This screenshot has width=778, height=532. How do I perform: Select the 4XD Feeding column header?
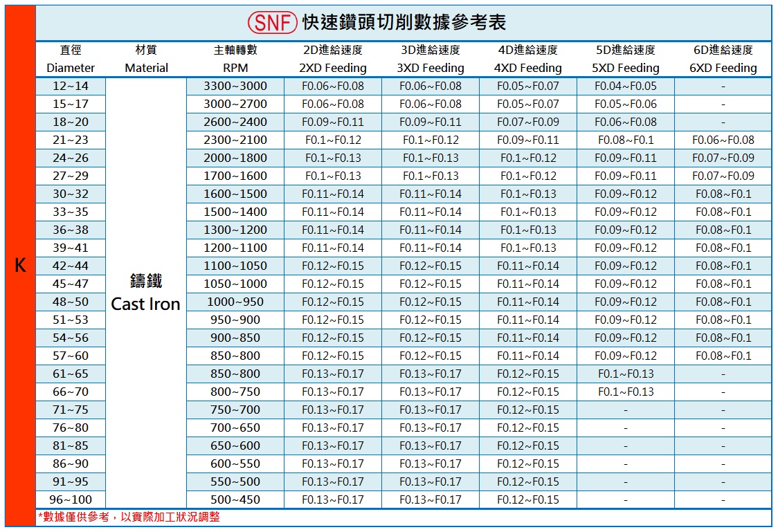(x=528, y=59)
